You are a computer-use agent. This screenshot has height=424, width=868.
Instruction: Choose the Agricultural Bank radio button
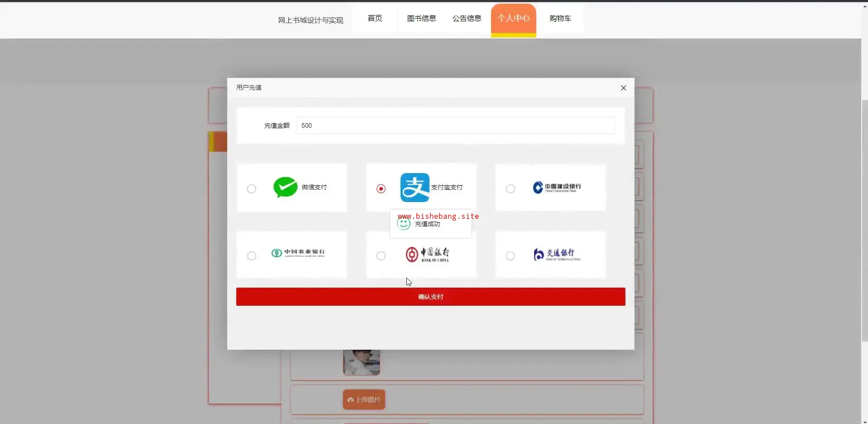252,256
